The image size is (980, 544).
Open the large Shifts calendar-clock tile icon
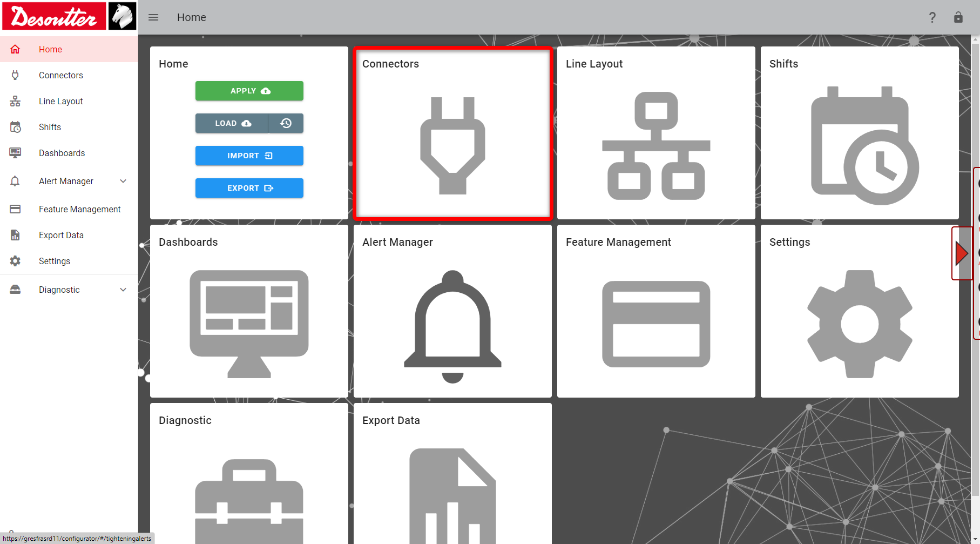click(x=864, y=146)
